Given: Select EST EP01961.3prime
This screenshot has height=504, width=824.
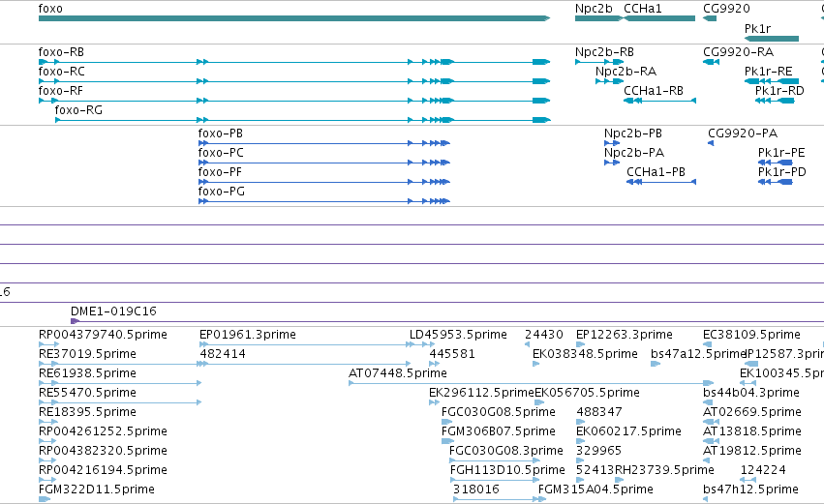Looking at the screenshot, I should (x=248, y=335).
